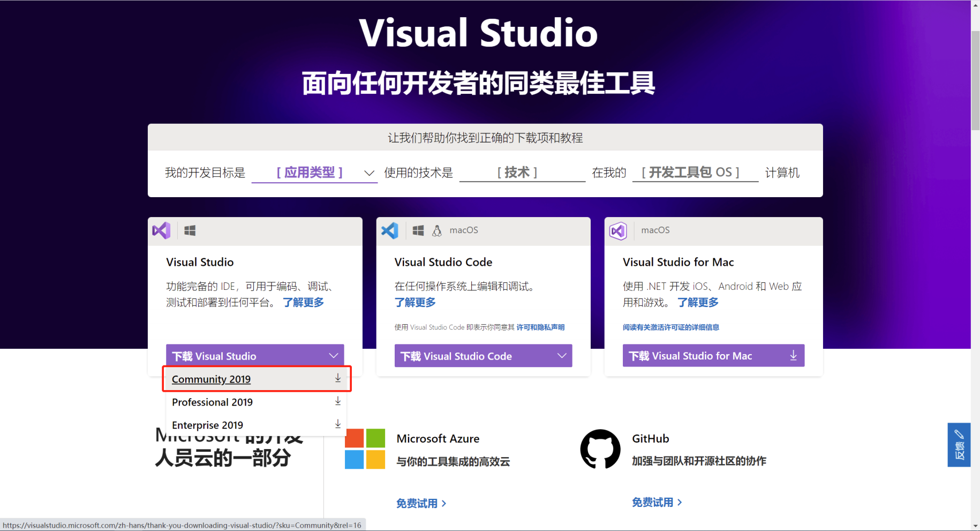The width and height of the screenshot is (980, 531).
Task: Select Professional 2019 from the download menu
Action: (257, 402)
